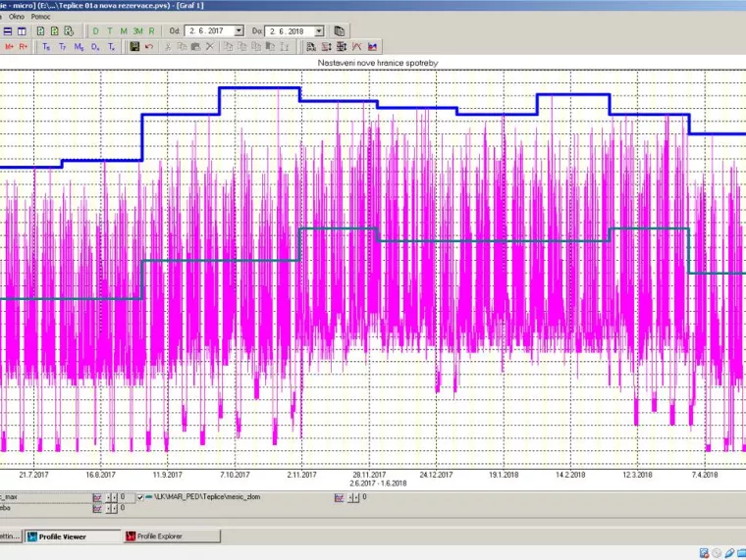
Task: Click the green D day period icon
Action: click(x=95, y=31)
